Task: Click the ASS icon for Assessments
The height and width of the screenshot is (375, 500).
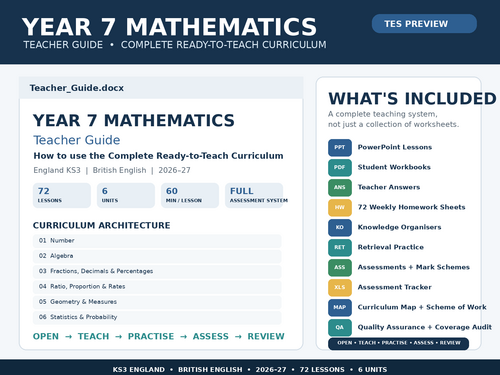Action: (x=340, y=267)
